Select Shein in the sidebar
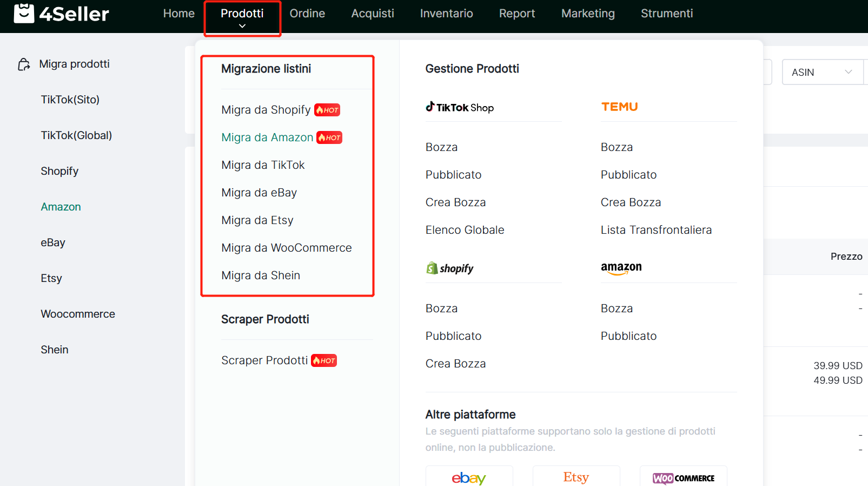Image resolution: width=868 pixels, height=486 pixels. point(55,350)
